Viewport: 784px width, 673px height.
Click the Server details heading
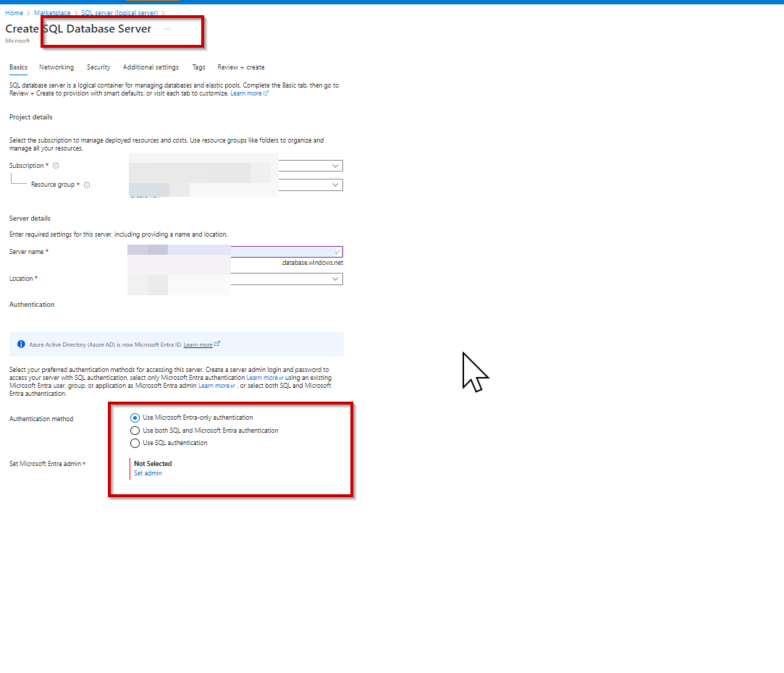click(30, 219)
